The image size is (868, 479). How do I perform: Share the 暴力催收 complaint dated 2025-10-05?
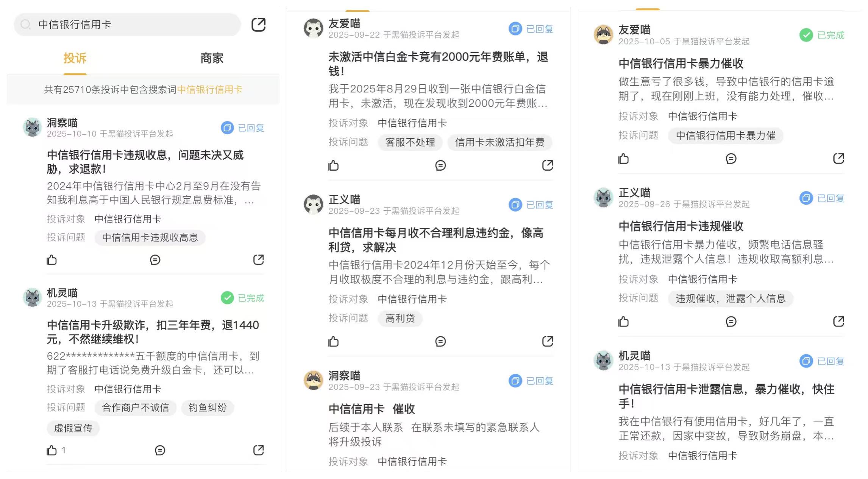tap(839, 158)
